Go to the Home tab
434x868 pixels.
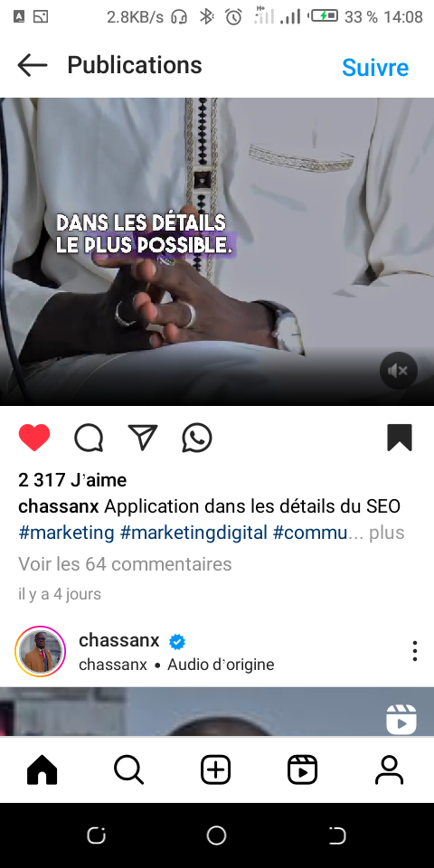click(x=42, y=769)
